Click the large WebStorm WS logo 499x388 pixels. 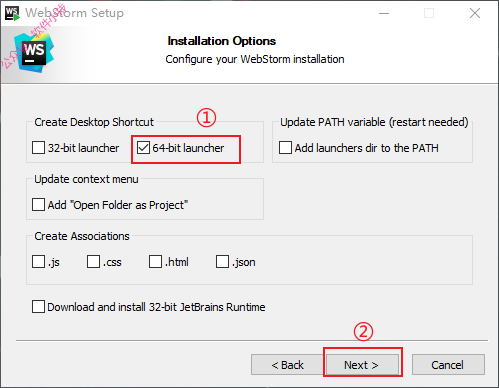pyautogui.click(x=34, y=52)
